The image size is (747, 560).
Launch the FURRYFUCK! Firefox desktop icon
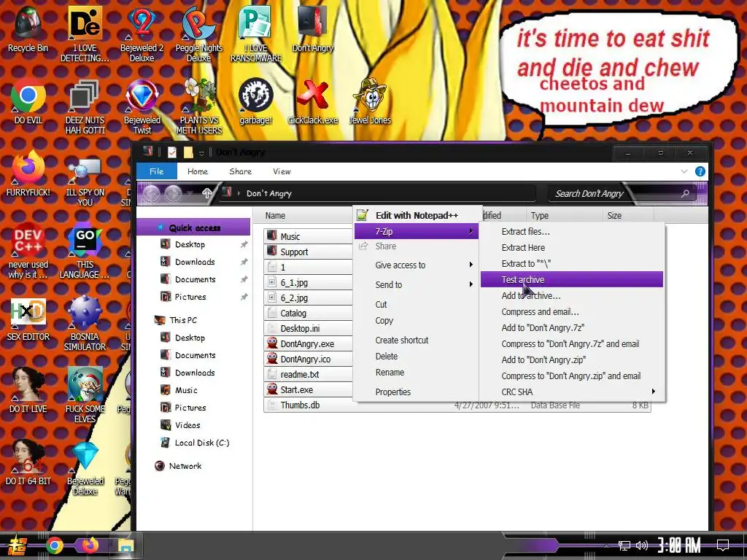28,174
